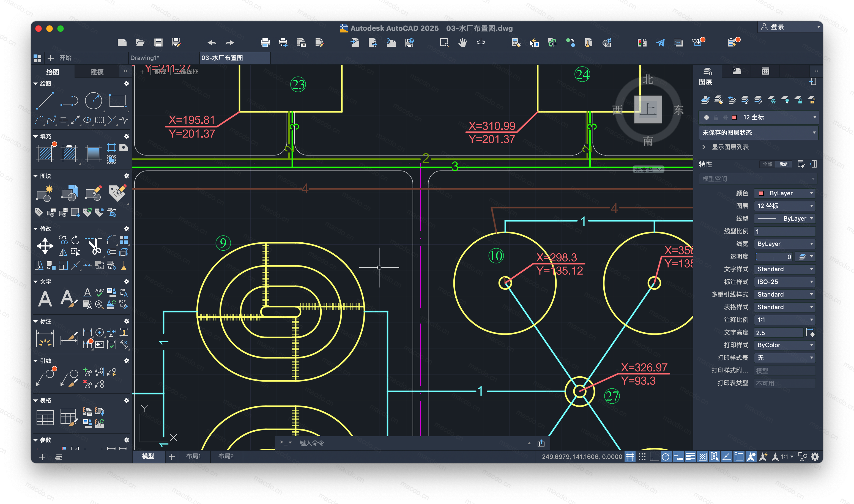Select the Rectangle drawing tool
Image resolution: width=854 pixels, height=504 pixels.
click(x=117, y=100)
